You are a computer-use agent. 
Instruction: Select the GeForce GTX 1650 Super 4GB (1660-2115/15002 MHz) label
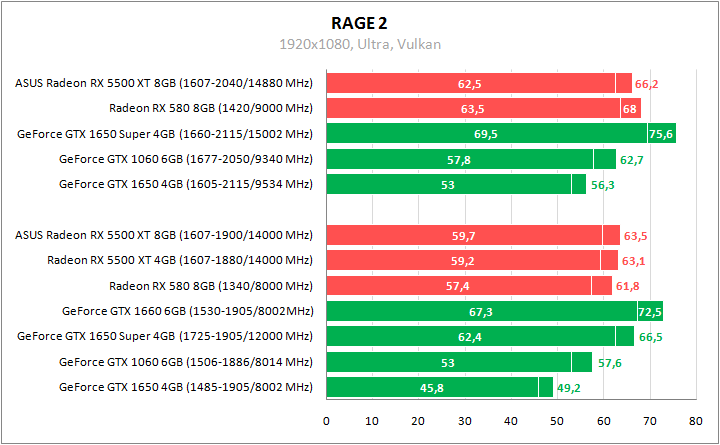pos(165,134)
